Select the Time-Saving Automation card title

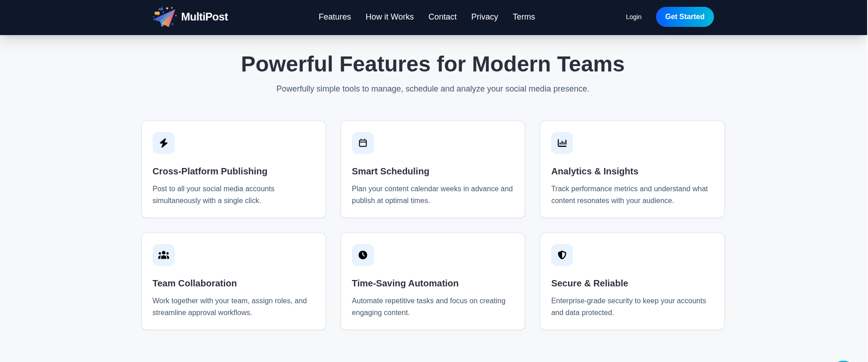[405, 283]
